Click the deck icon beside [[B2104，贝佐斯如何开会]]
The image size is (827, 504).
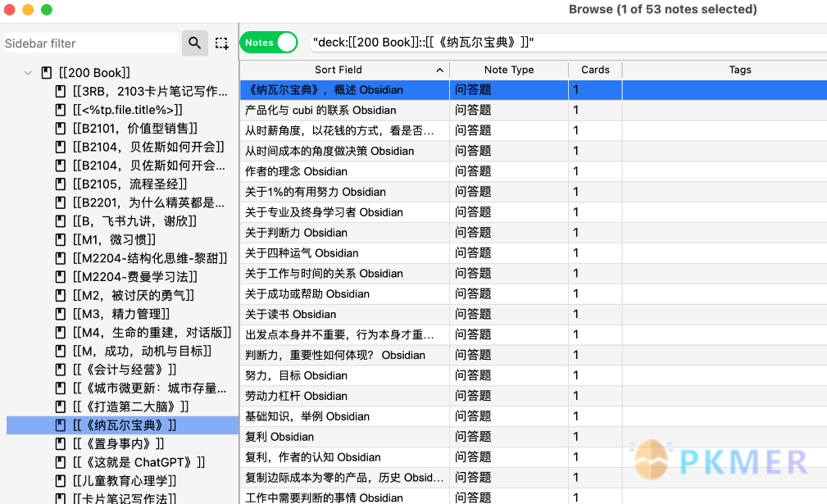point(61,147)
